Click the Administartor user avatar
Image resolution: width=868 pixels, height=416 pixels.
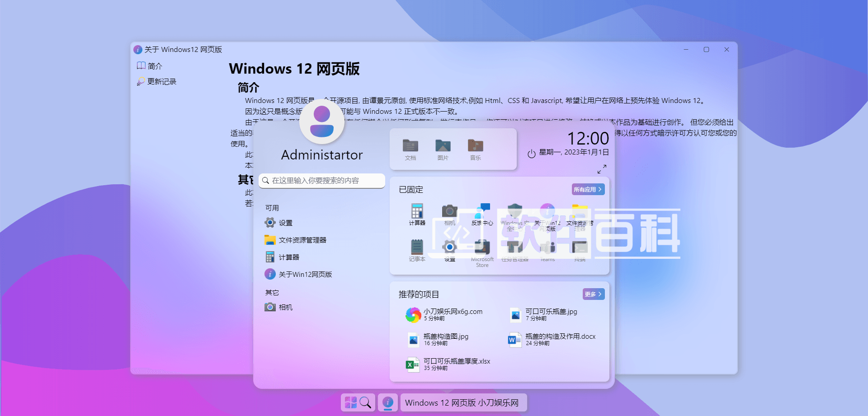[322, 122]
